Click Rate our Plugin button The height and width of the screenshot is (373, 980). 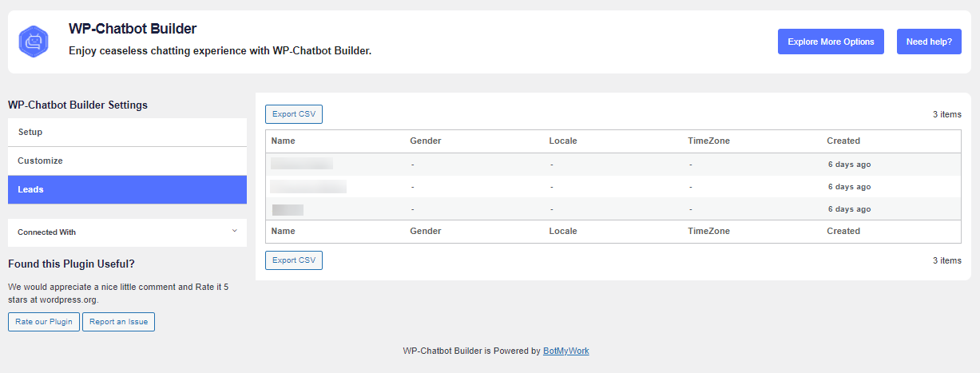[44, 322]
